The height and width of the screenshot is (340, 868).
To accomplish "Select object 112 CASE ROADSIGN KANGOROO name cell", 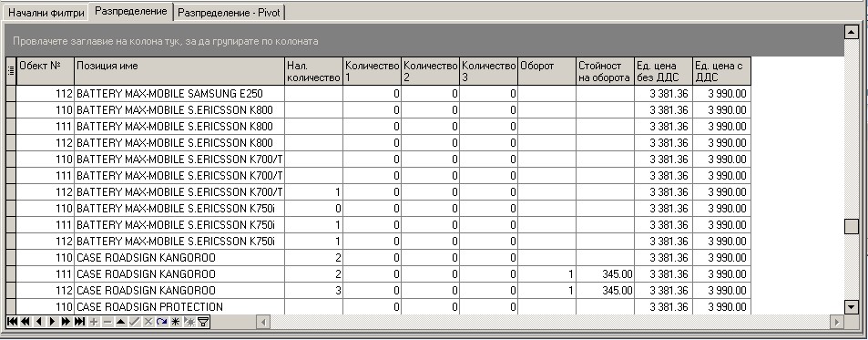I will [179, 291].
